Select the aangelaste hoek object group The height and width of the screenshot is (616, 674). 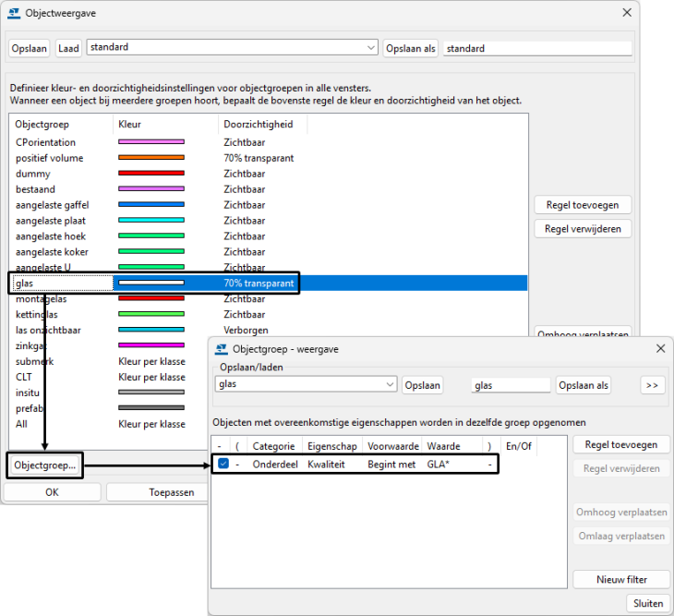[x=51, y=236]
